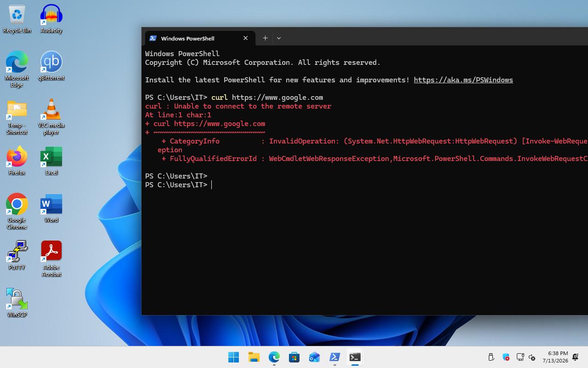This screenshot has height=368, width=588.
Task: Open Microsoft Store from the taskbar
Action: tap(294, 357)
